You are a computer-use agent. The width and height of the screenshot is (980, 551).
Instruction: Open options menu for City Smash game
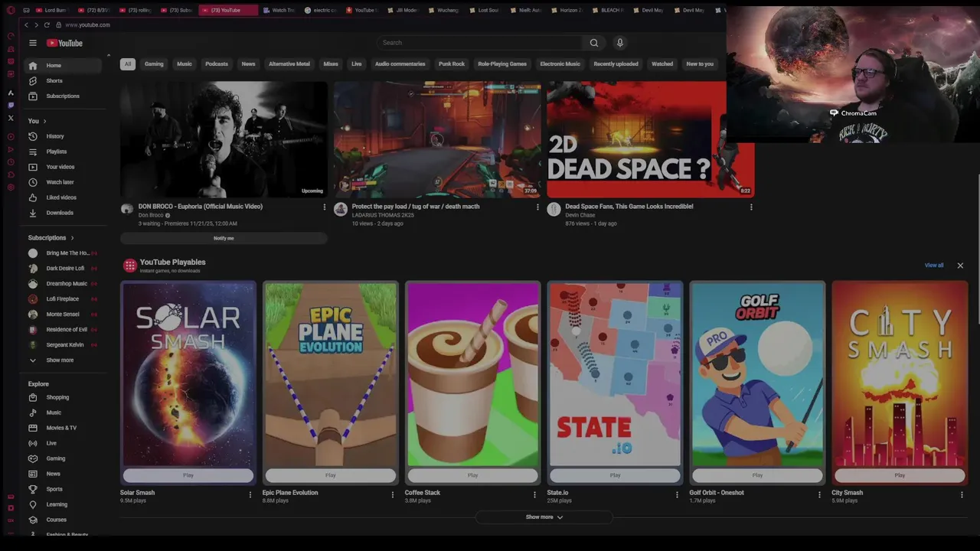(x=962, y=494)
